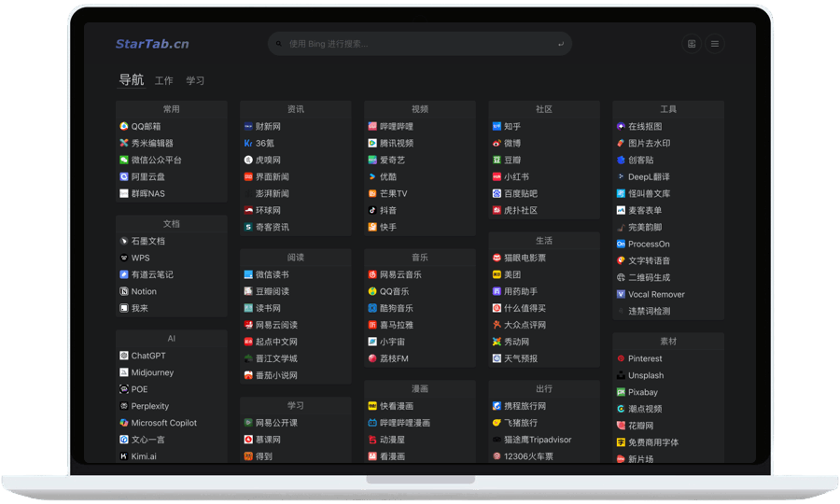The height and width of the screenshot is (504, 840).
Task: Click the search magnifier icon
Action: pyautogui.click(x=278, y=44)
